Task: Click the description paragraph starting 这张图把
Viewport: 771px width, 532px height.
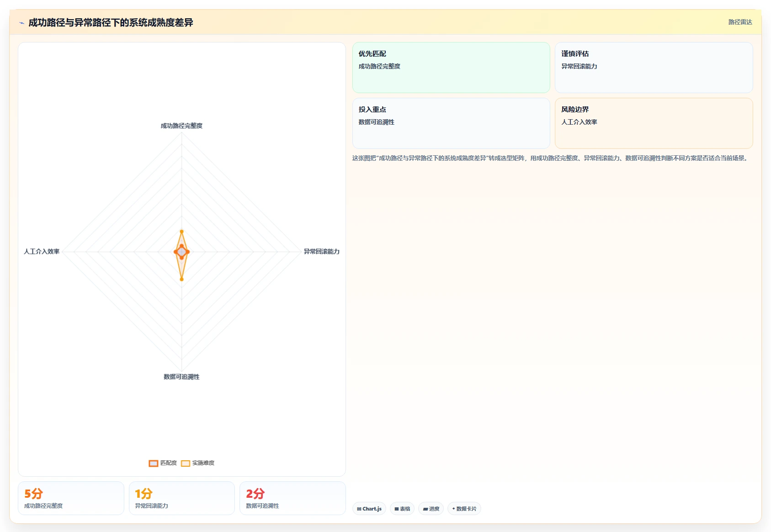Action: pos(551,158)
